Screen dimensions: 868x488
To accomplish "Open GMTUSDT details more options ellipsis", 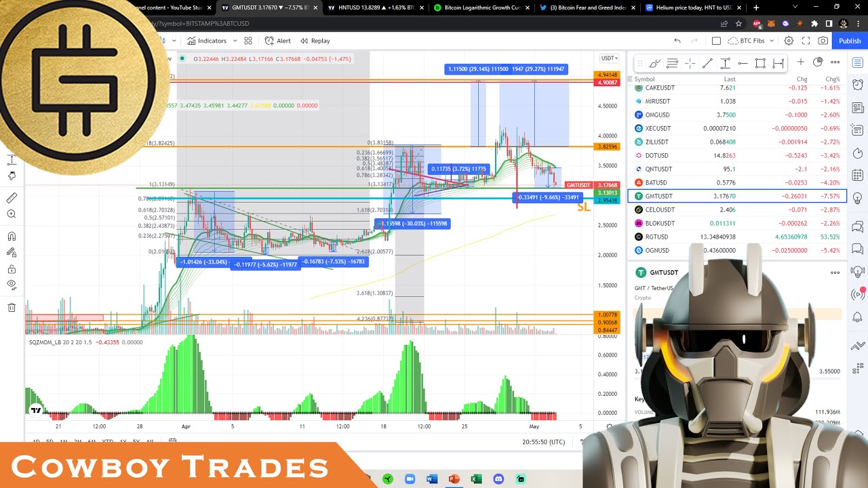I will coord(835,272).
